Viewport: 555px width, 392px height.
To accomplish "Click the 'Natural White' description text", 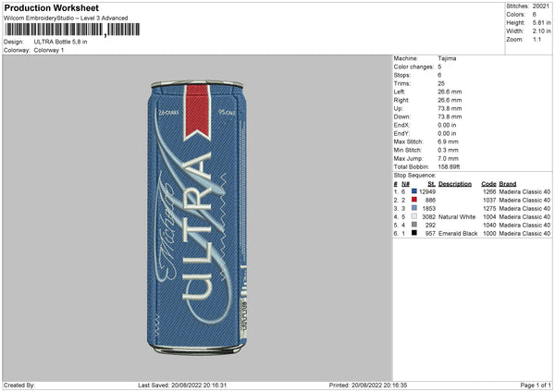I will [457, 217].
